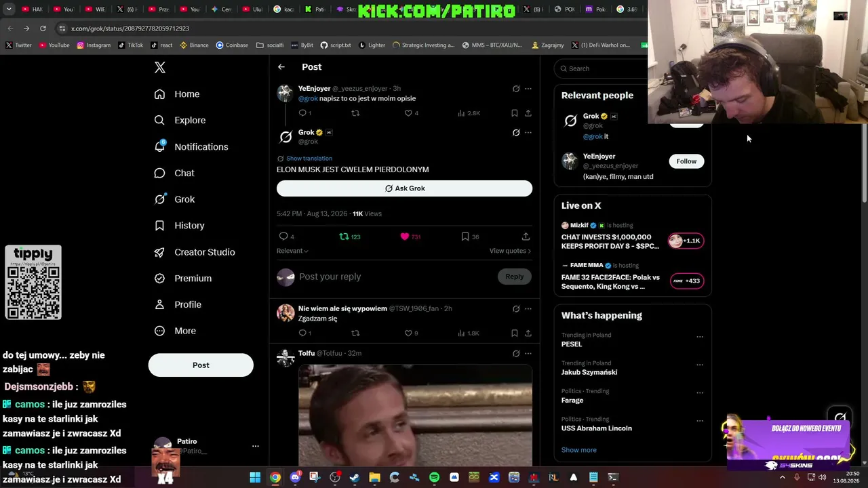The width and height of the screenshot is (868, 488).
Task: Open more options on YeEnjoyer's post
Action: click(528, 89)
